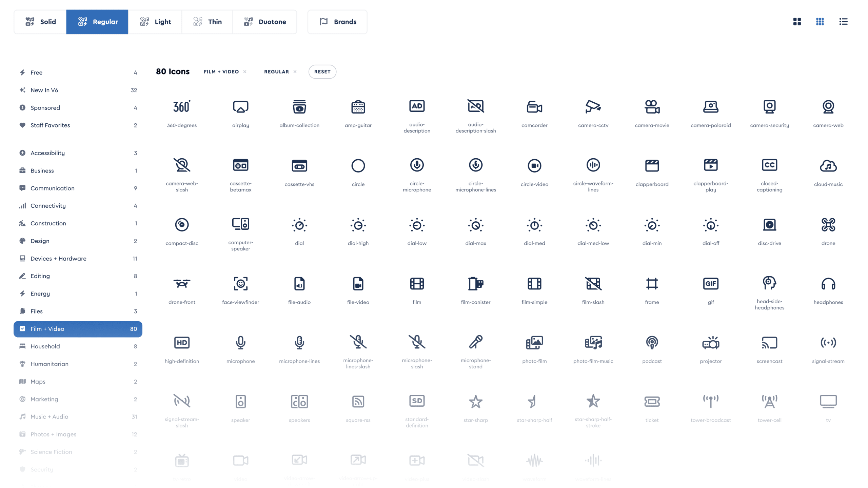The height and width of the screenshot is (488, 868).
Task: Remove the REGULAR filter tag
Action: [295, 72]
